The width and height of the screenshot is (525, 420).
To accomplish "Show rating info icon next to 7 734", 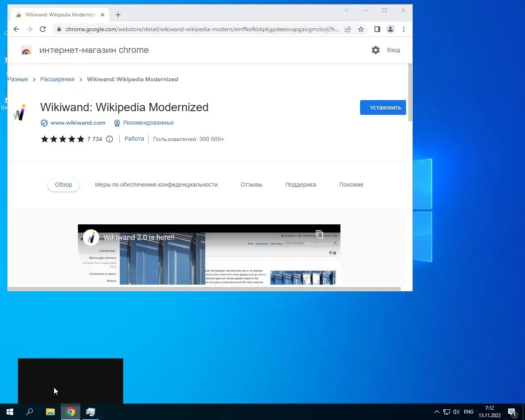I will [110, 139].
